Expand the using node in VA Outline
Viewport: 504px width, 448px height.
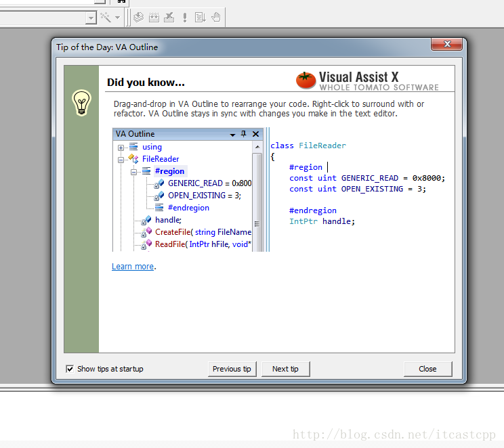pos(121,148)
